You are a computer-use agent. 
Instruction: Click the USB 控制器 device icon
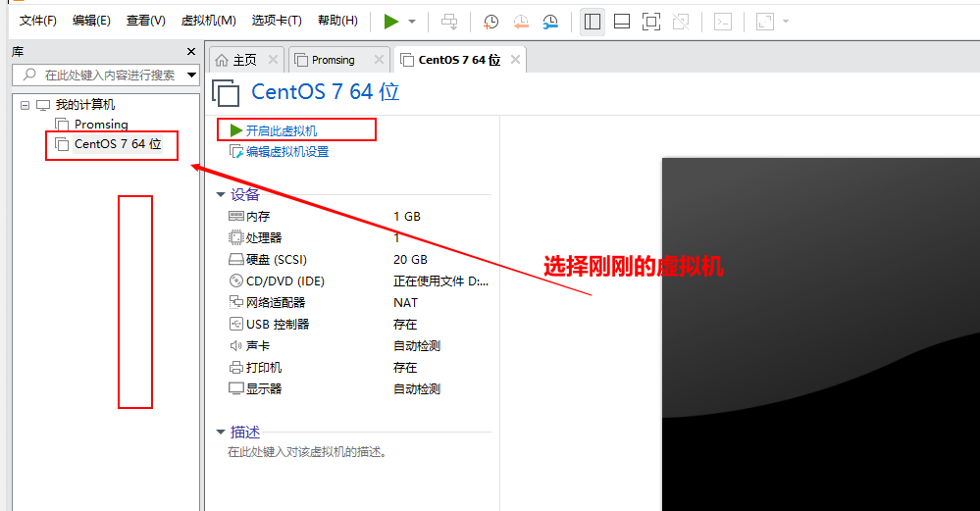(236, 325)
